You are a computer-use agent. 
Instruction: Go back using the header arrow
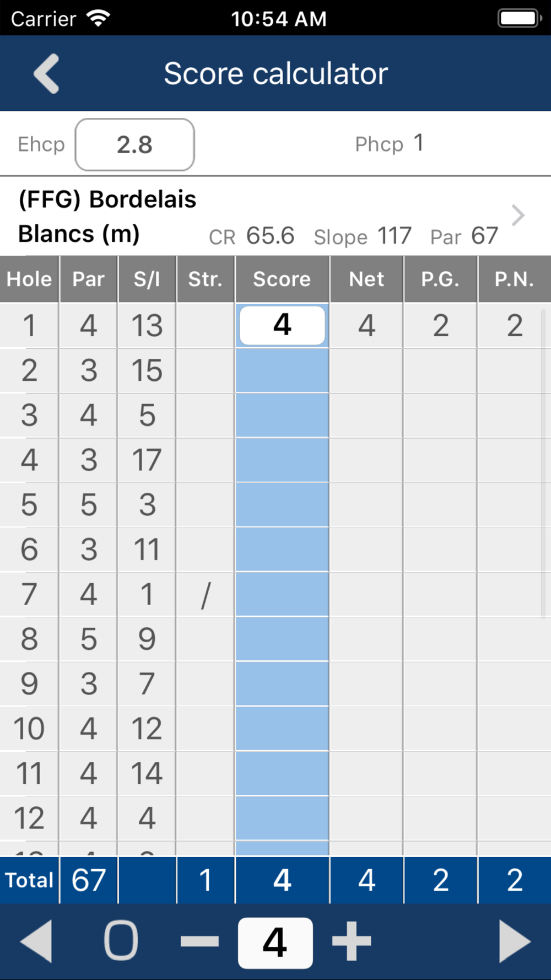coord(46,74)
